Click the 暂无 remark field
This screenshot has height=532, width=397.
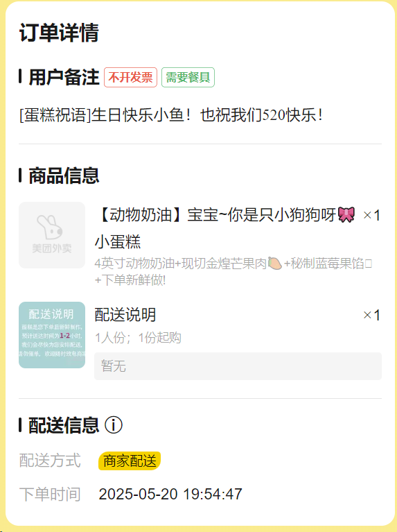pos(238,366)
